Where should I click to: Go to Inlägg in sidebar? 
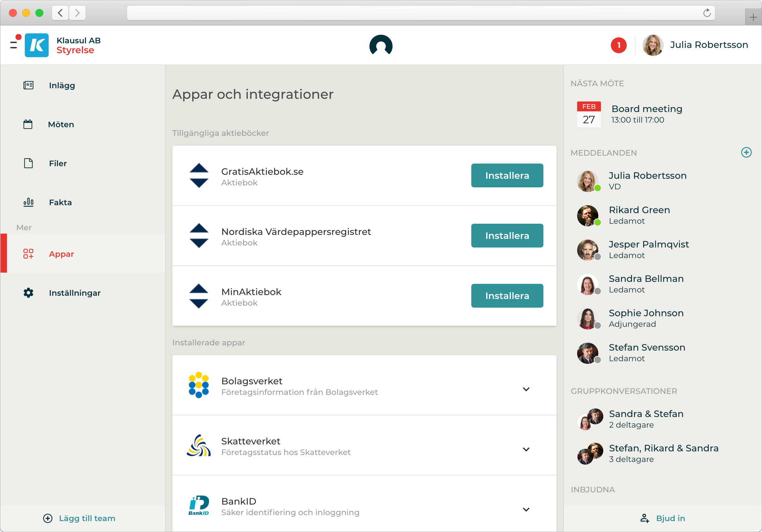62,85
